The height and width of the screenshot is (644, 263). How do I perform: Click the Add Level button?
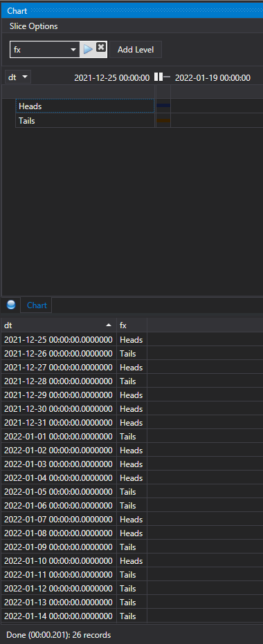[136, 50]
